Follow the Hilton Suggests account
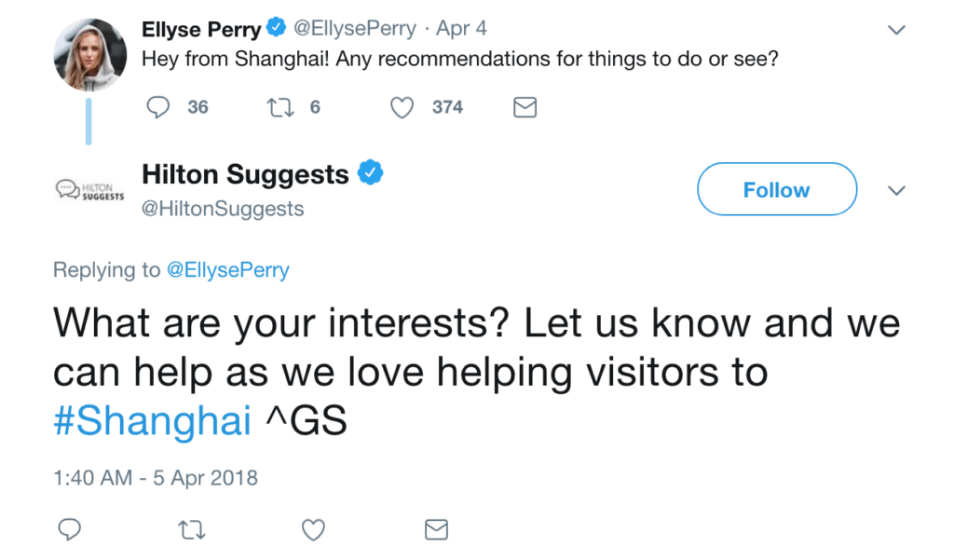 tap(776, 190)
